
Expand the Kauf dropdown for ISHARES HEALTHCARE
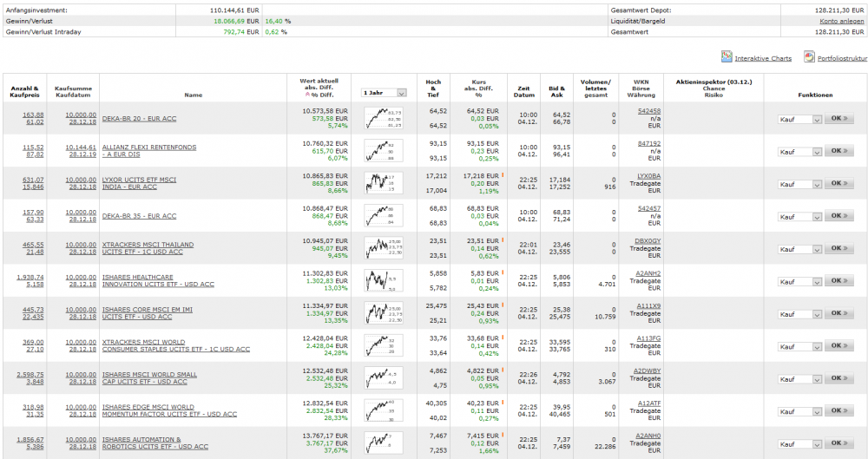800,281
